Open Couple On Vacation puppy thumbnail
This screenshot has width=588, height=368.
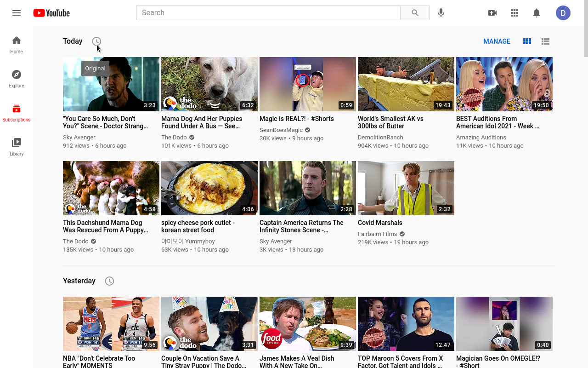209,324
